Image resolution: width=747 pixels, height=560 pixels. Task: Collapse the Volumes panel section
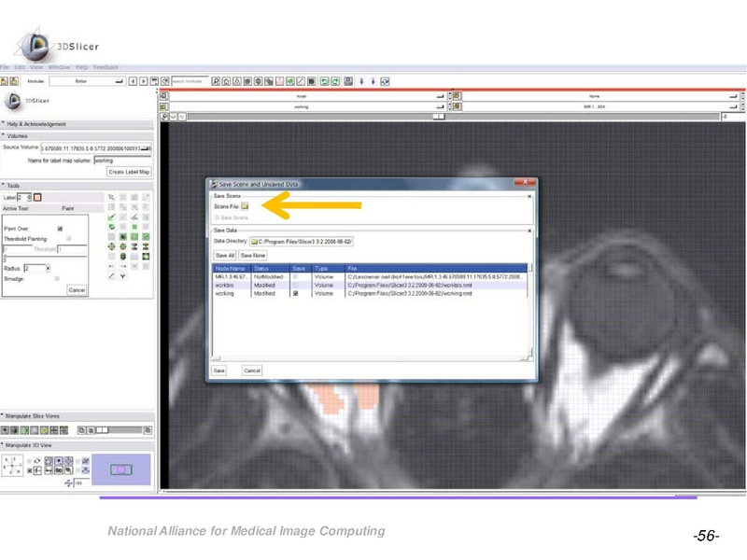(x=77, y=136)
